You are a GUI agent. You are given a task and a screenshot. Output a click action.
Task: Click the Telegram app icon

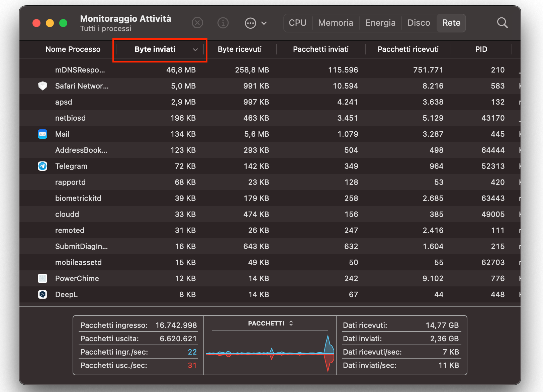pos(42,166)
